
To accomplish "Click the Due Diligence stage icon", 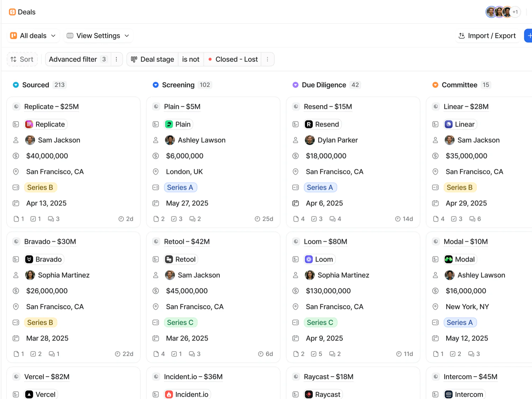I will click(x=295, y=85).
